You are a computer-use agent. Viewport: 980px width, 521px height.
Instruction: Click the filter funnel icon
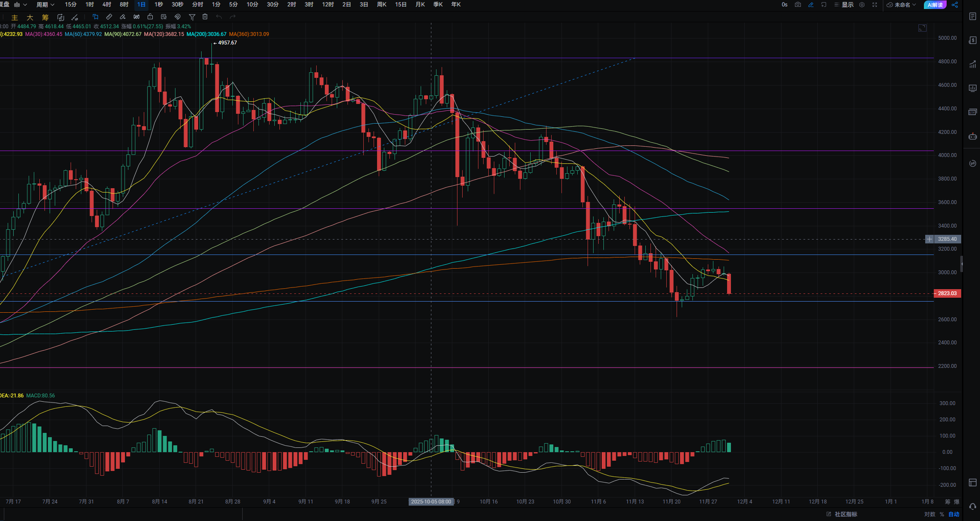(x=192, y=17)
